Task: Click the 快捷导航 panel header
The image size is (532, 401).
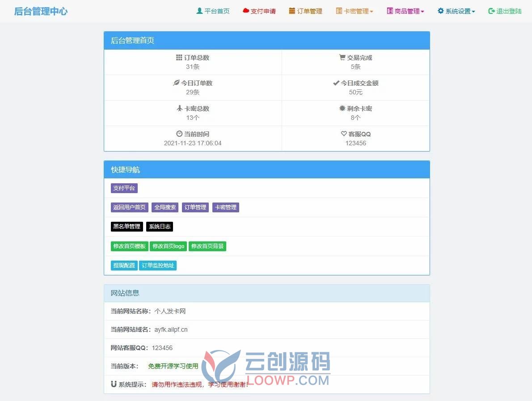Action: coord(267,169)
